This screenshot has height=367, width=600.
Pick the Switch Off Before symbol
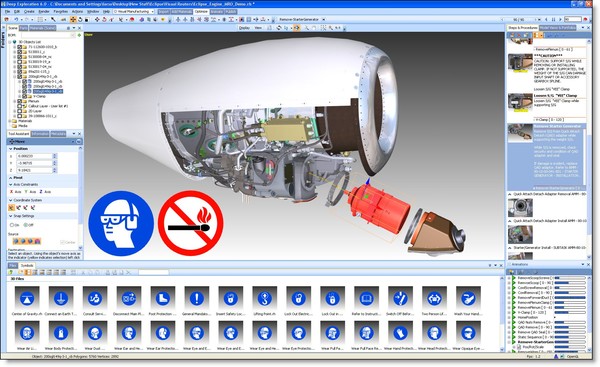coord(400,298)
